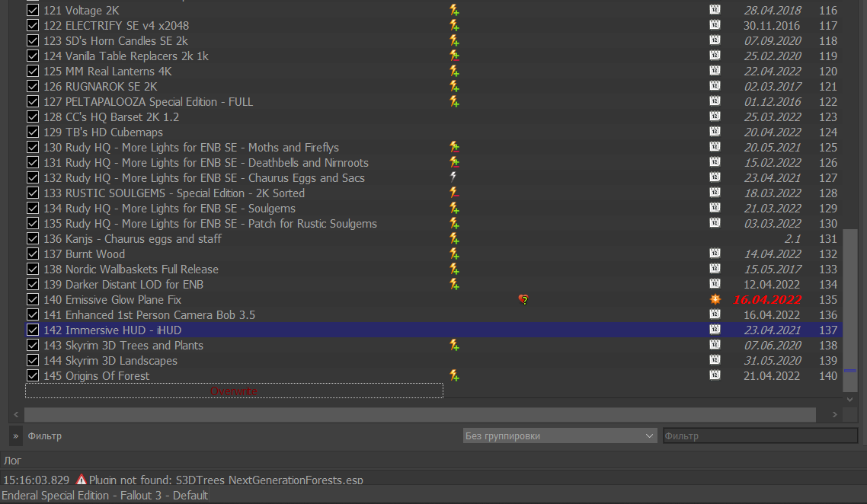Click white lightning icon on Chaurus Eggs and Sacs row
This screenshot has width=867, height=504.
tap(453, 177)
